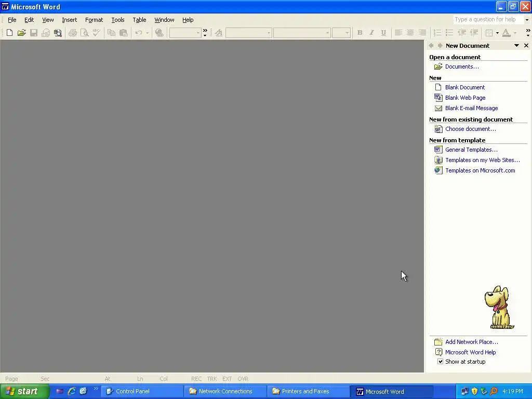Click the Font Color letter A icon
Screen dimensions: 532x399
click(506, 33)
